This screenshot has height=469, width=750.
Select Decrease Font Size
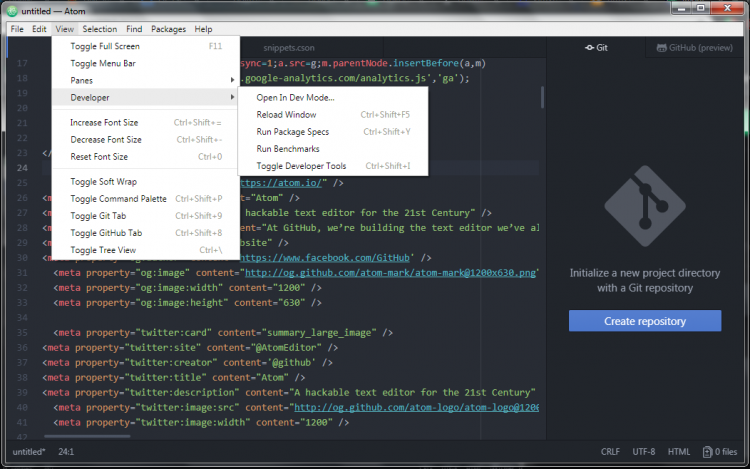point(145,140)
